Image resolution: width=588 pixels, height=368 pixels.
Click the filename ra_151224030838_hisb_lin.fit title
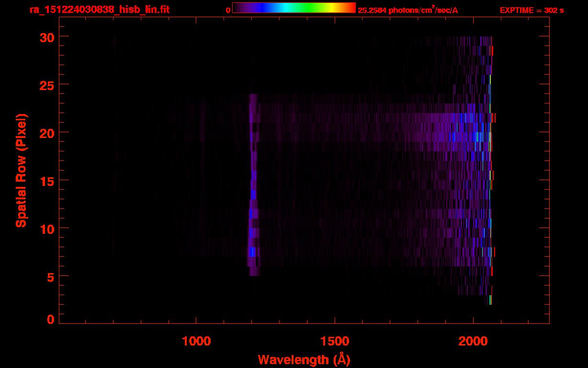point(99,10)
